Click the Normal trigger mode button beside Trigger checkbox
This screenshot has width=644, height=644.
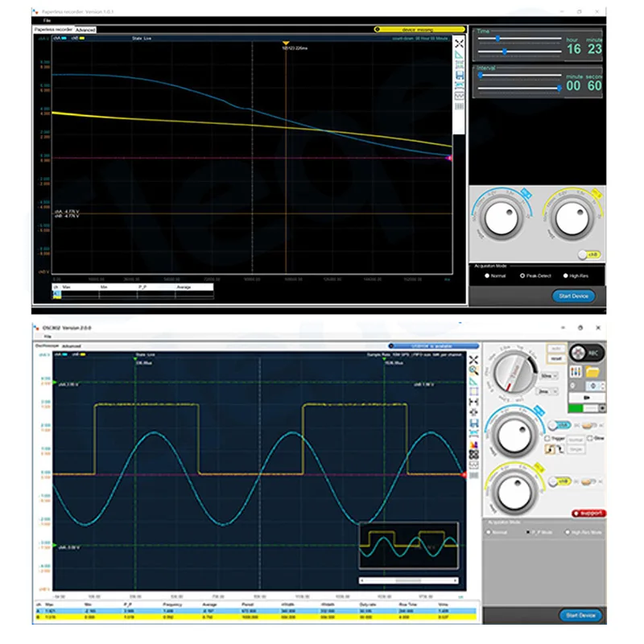(576, 440)
